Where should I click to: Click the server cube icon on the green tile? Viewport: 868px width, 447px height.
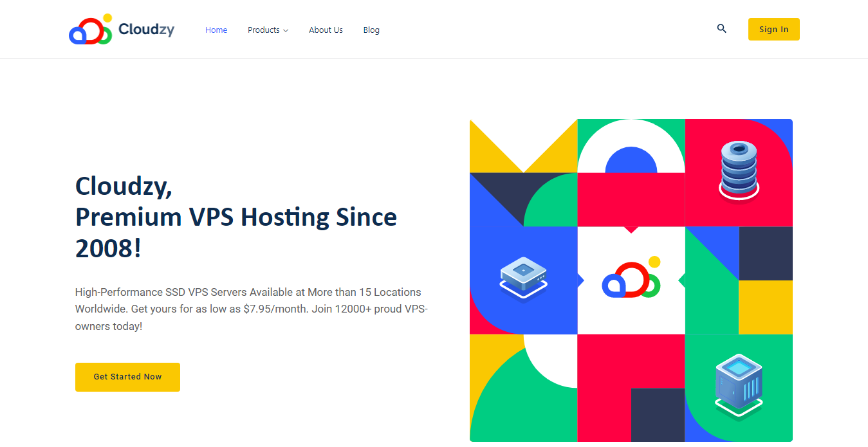[x=739, y=387]
